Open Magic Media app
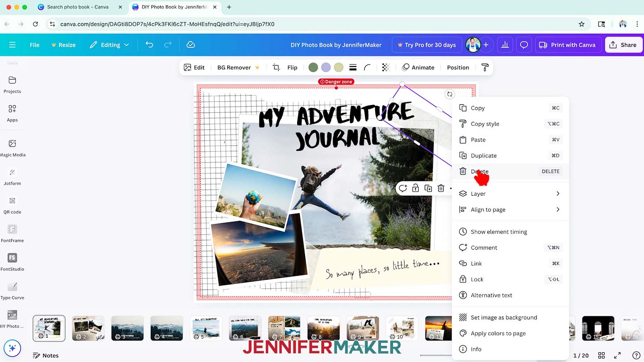Screen dimensions: 644x362 pyautogui.click(x=12, y=148)
